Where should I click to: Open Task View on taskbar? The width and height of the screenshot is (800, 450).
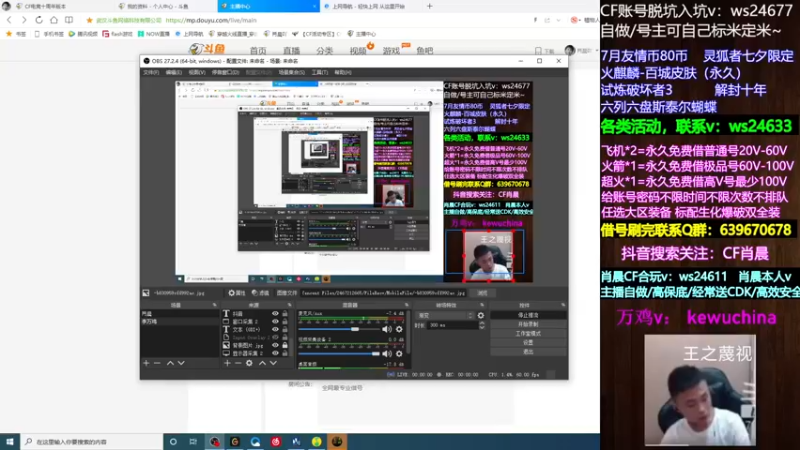coord(193,442)
